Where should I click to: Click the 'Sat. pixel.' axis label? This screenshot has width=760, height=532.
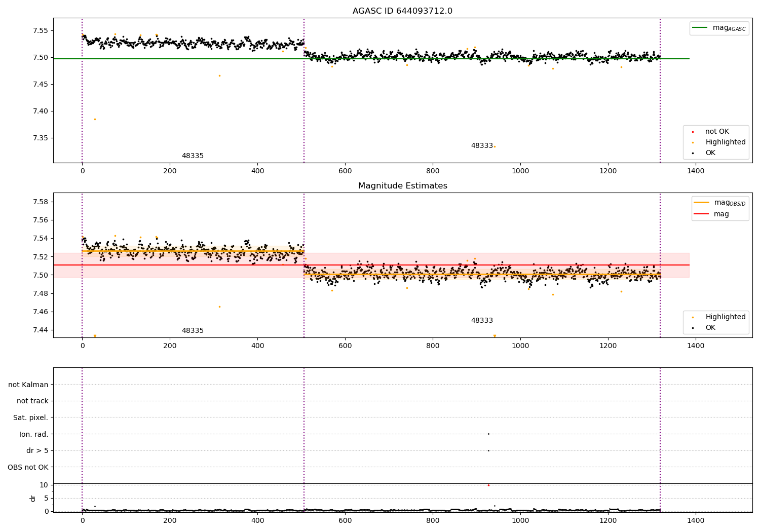(x=31, y=418)
